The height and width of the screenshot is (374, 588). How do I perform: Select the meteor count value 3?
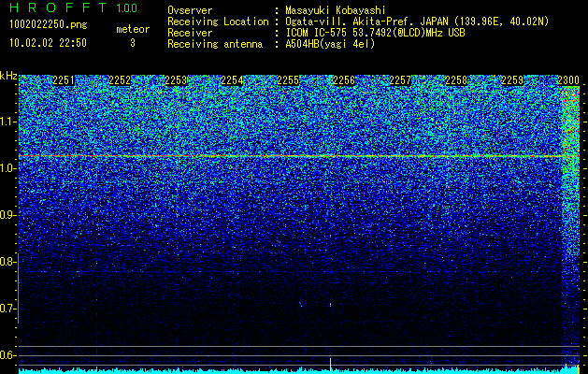point(133,43)
